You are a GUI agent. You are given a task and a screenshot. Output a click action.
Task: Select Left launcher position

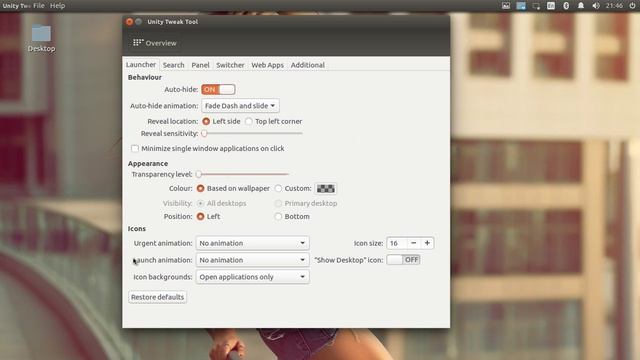(200, 216)
